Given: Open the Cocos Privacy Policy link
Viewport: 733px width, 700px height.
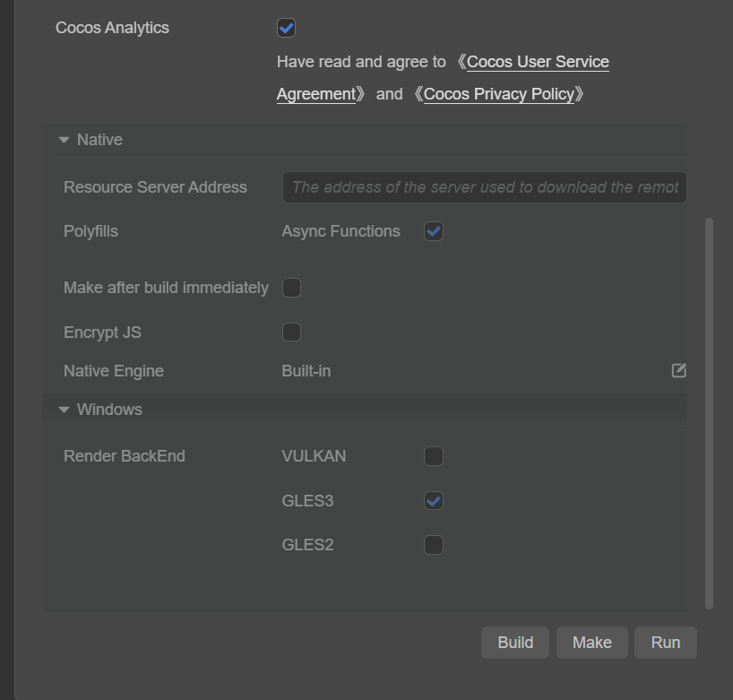Looking at the screenshot, I should coord(498,94).
